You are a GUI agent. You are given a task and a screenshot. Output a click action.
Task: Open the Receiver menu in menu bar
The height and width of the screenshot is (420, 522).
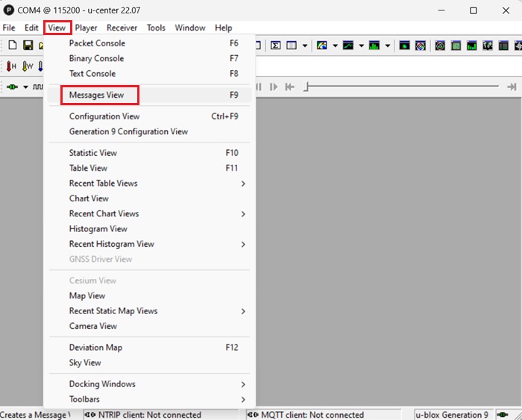[122, 28]
